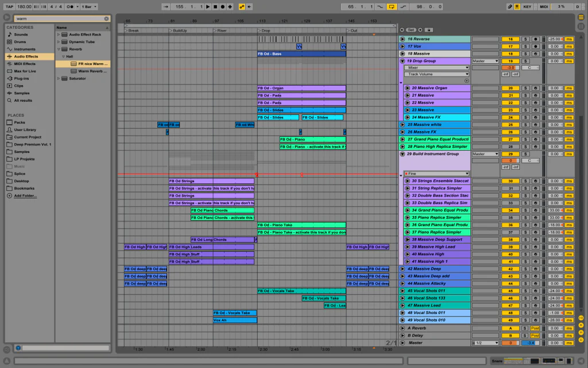Click the MIDI Arrangement Overdub plus button
This screenshot has width=588, height=368.
230,7
